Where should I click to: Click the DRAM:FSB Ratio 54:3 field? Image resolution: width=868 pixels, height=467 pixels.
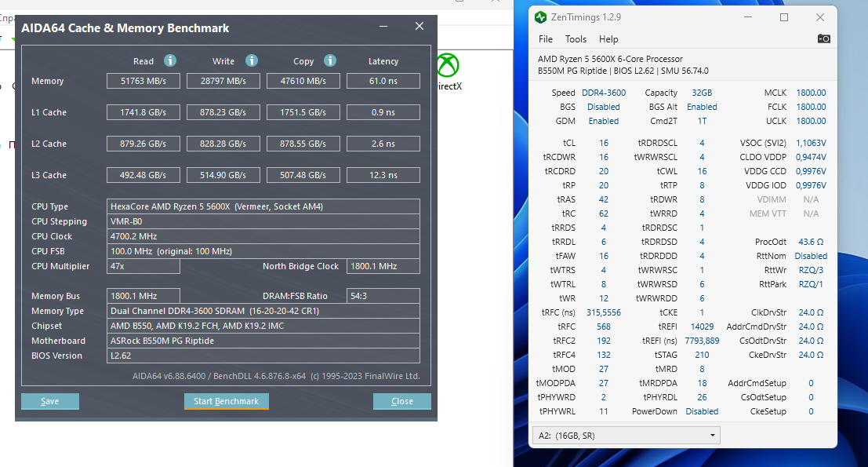(383, 297)
